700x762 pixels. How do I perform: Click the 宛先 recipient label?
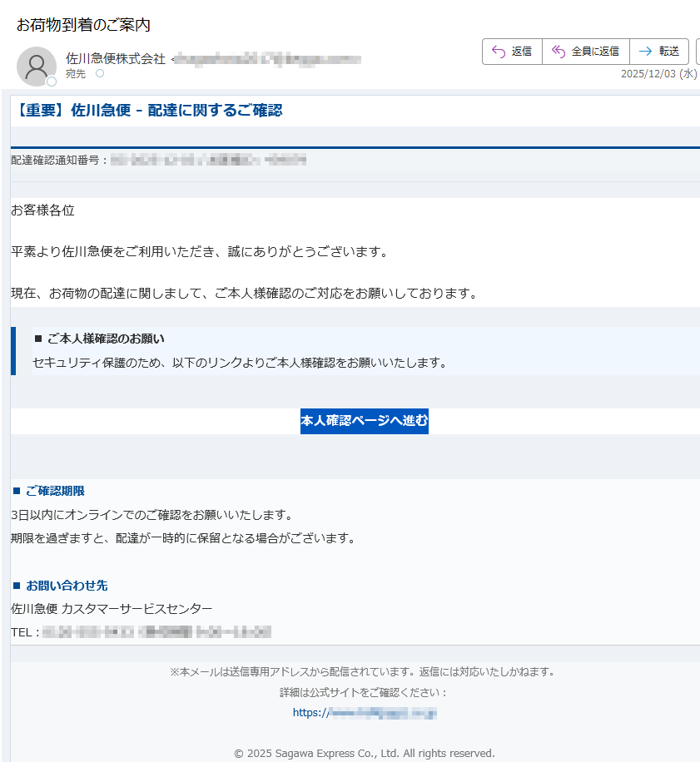pos(75,74)
